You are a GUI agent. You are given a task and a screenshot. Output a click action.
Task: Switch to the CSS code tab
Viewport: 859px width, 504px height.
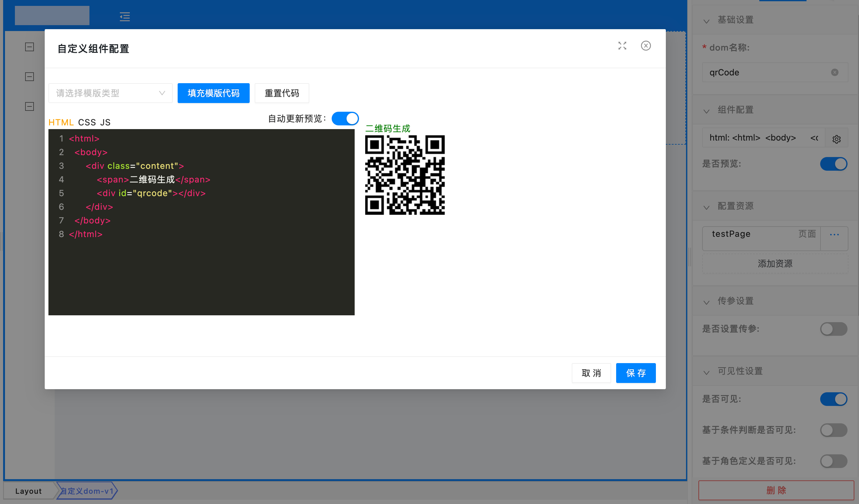[x=87, y=122]
